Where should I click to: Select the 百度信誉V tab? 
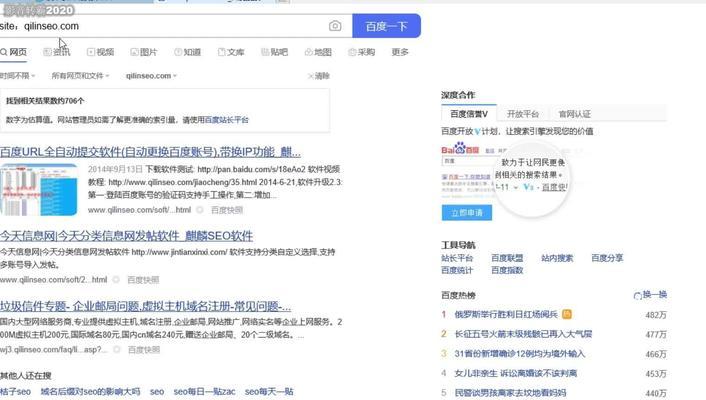tap(469, 114)
